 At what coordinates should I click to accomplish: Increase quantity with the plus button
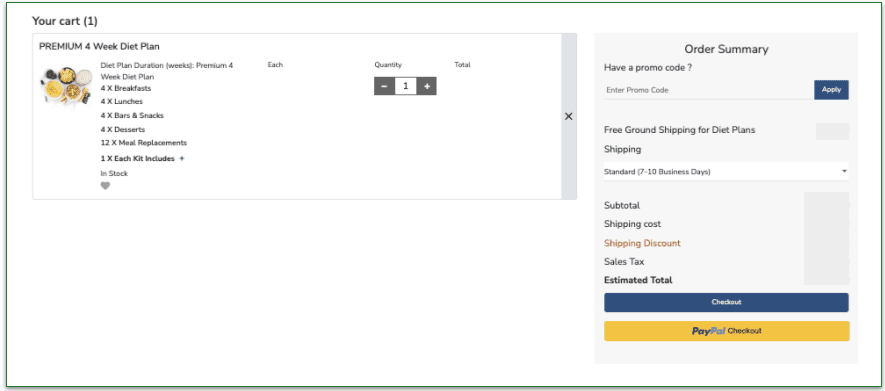pos(427,86)
